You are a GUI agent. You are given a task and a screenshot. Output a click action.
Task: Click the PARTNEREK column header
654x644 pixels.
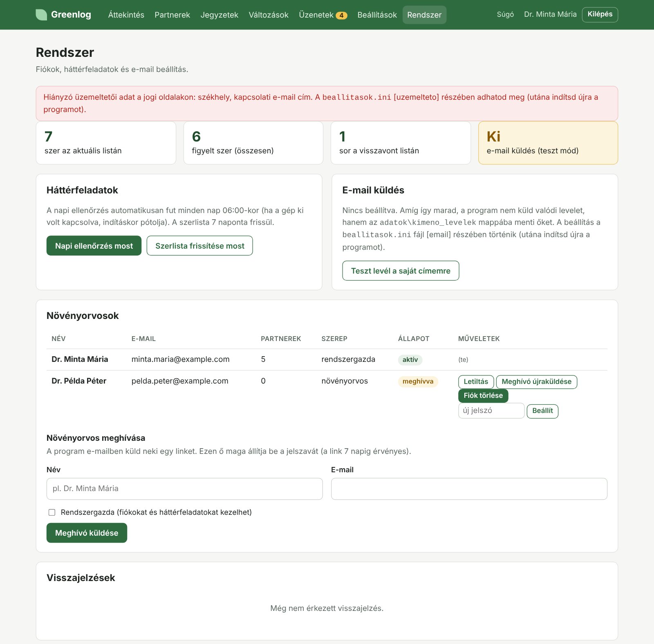point(281,339)
